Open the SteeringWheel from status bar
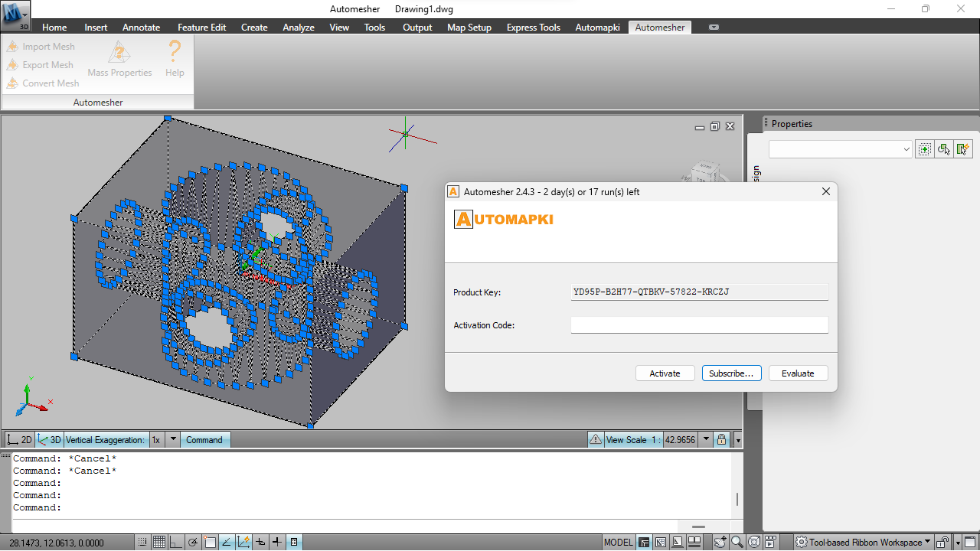Image resolution: width=980 pixels, height=551 pixels. click(754, 543)
